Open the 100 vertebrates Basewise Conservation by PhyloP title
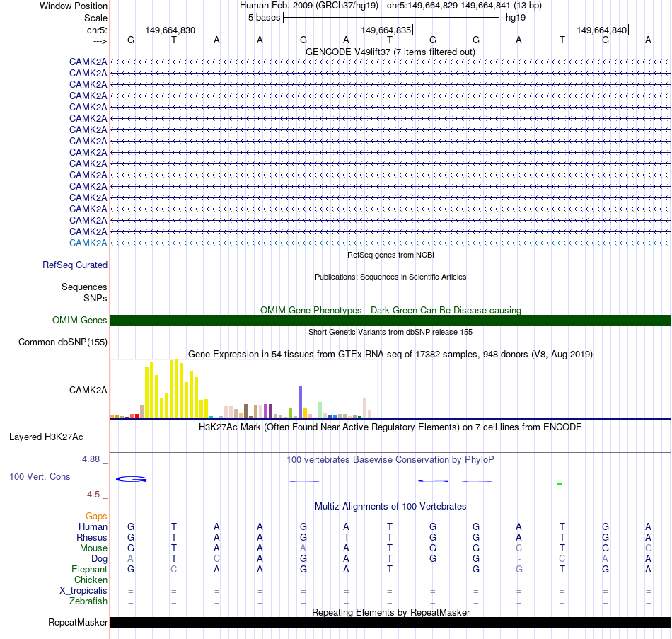The width and height of the screenshot is (672, 639). pyautogui.click(x=390, y=460)
